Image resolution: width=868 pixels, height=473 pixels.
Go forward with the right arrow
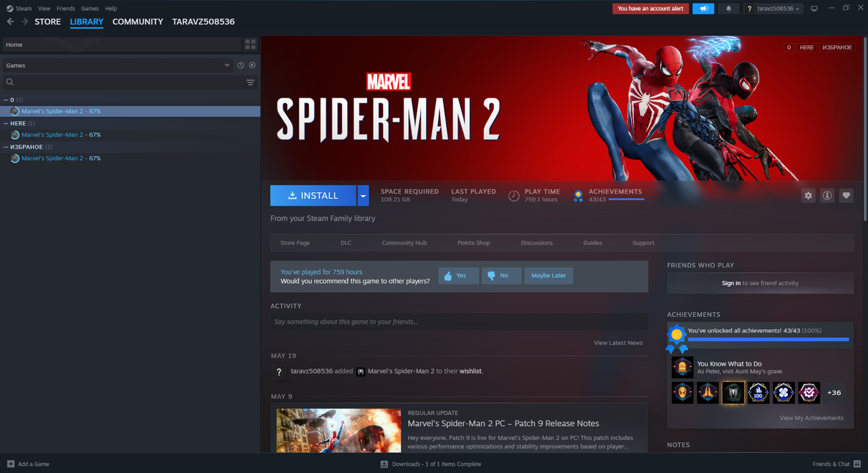24,22
